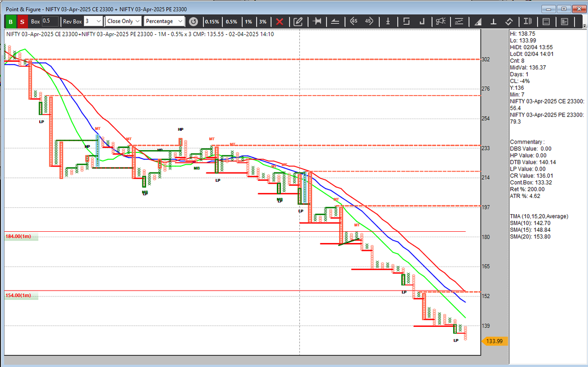Set box size to 0.15%
This screenshot has height=367, width=588.
[212, 22]
